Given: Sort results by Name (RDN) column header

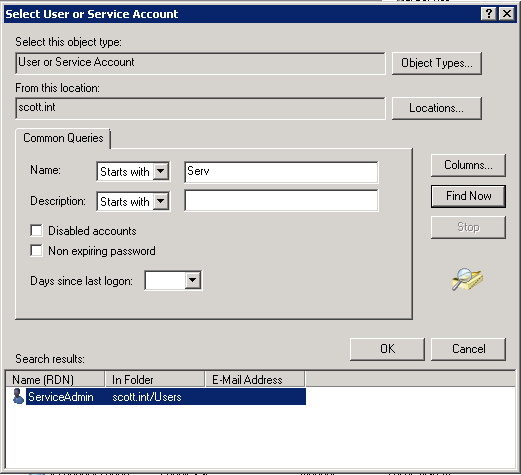Looking at the screenshot, I should coord(55,380).
